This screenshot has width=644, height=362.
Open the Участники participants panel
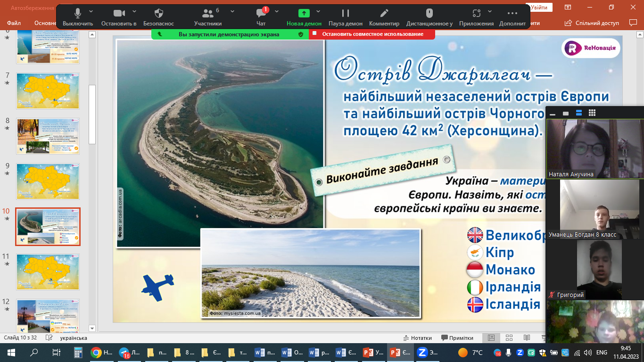pos(208,17)
